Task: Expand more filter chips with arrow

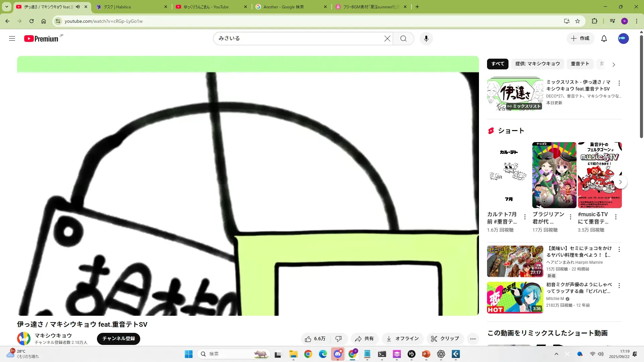Action: pyautogui.click(x=613, y=64)
